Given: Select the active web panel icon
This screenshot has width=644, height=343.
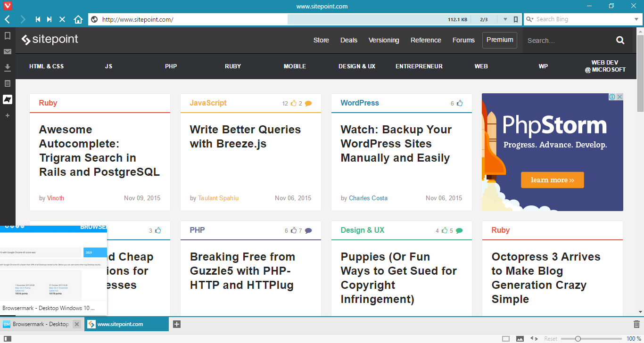Looking at the screenshot, I should click(7, 99).
